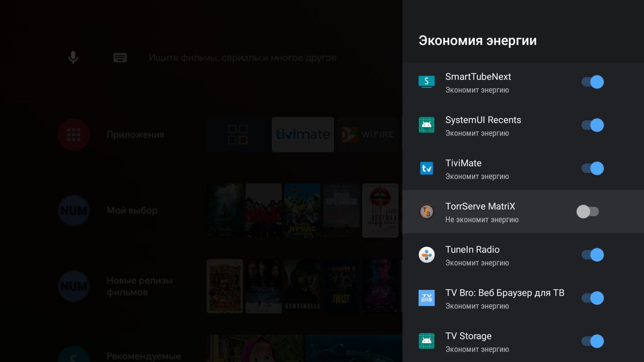Click the TV Bro browser icon
The width and height of the screenshot is (644, 362).
[x=427, y=298]
